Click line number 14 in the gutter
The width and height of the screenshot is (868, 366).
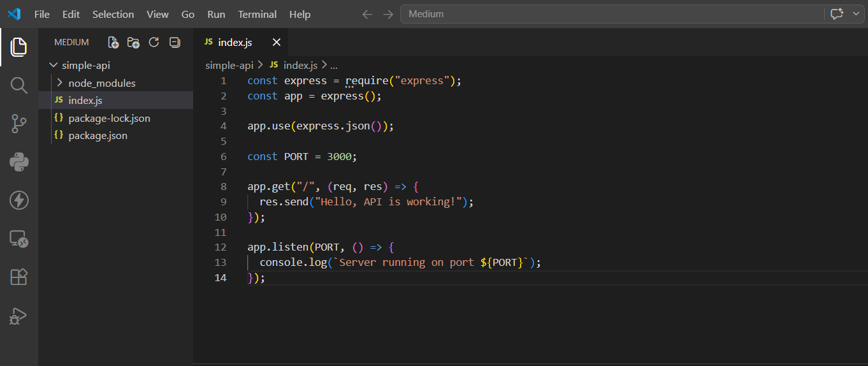click(x=221, y=278)
